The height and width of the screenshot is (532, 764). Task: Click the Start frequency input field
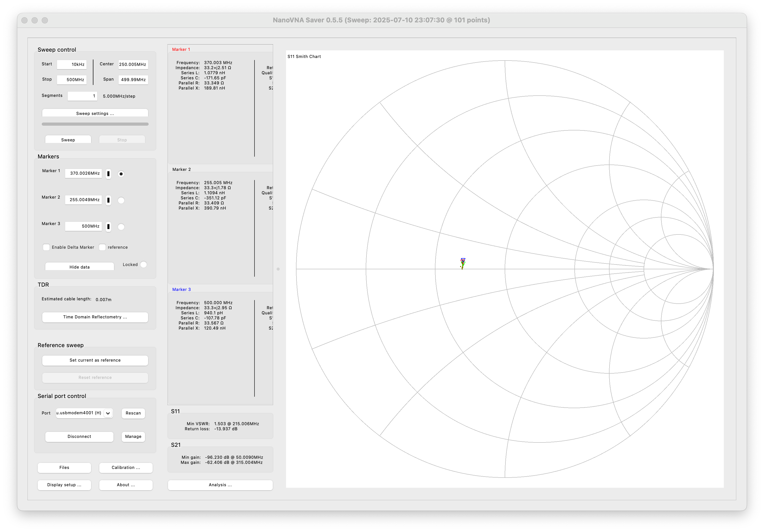[x=72, y=65]
